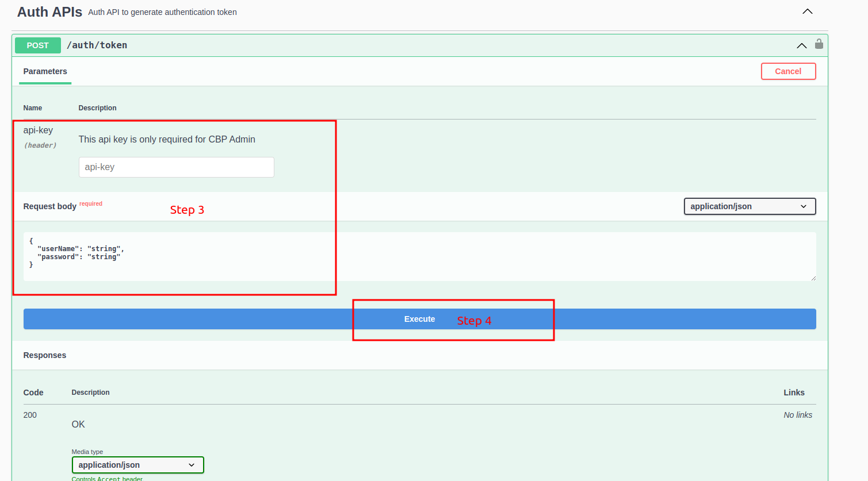
Task: Click the Responses section header
Action: click(45, 355)
